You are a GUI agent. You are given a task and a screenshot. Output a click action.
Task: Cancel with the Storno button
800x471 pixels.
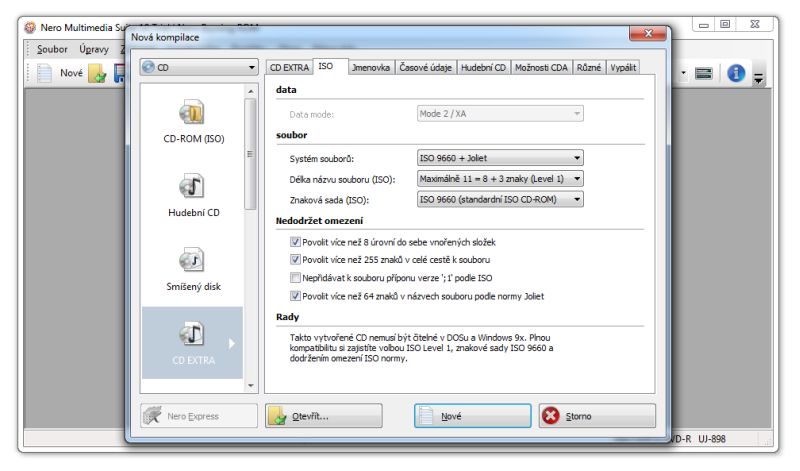(597, 416)
